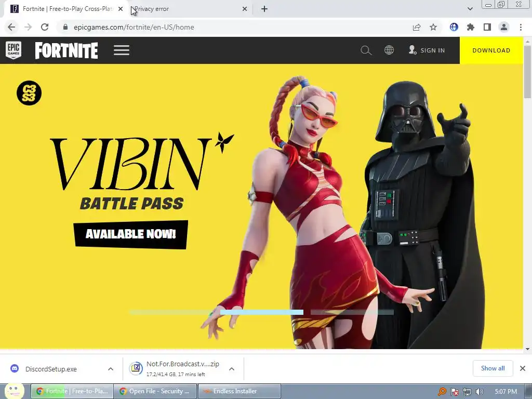Select the middle carousel progress bar
This screenshot has width=532, height=399.
(262, 312)
